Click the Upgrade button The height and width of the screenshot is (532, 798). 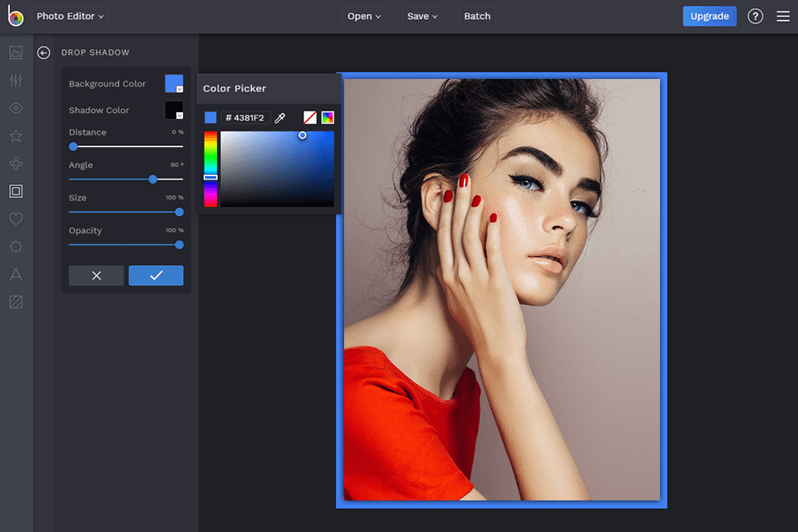tap(709, 16)
